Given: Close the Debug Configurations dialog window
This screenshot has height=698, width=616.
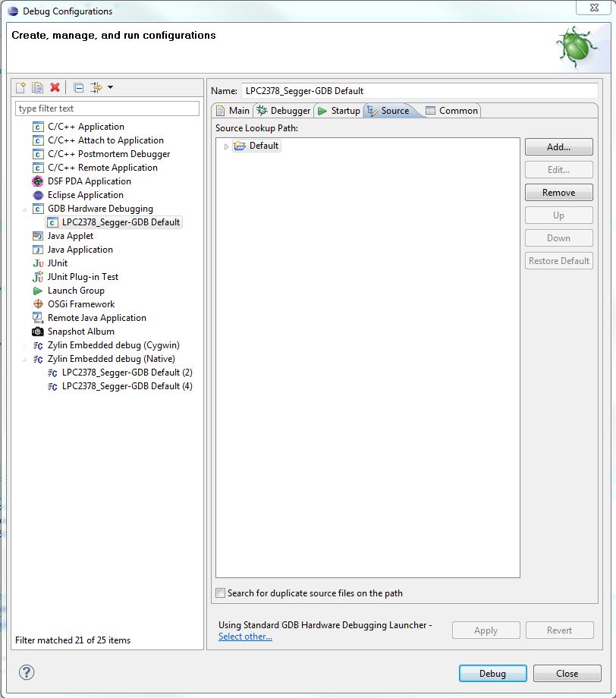Looking at the screenshot, I should pos(594,8).
